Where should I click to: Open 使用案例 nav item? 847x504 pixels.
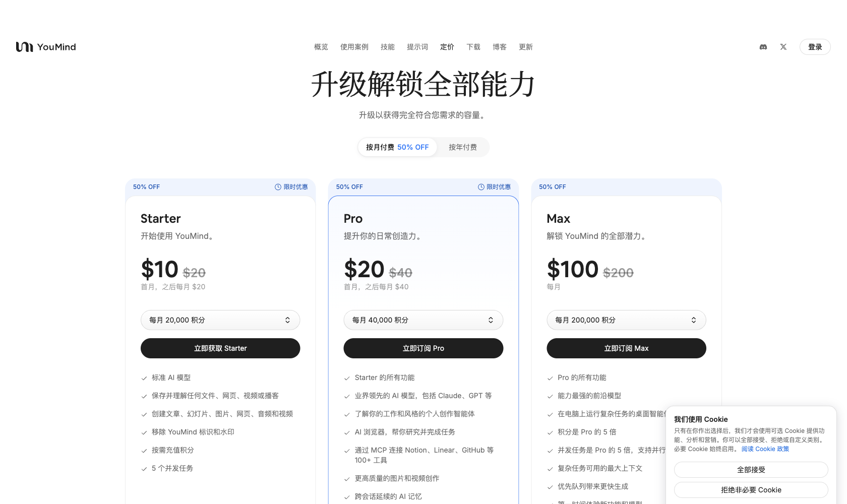click(354, 47)
